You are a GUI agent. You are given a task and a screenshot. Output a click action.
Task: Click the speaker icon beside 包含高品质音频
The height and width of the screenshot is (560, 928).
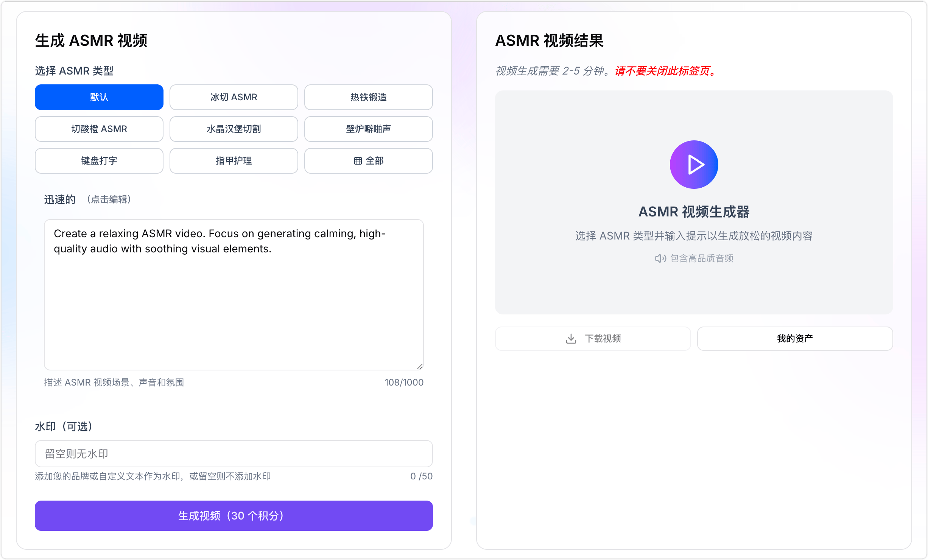pos(660,258)
